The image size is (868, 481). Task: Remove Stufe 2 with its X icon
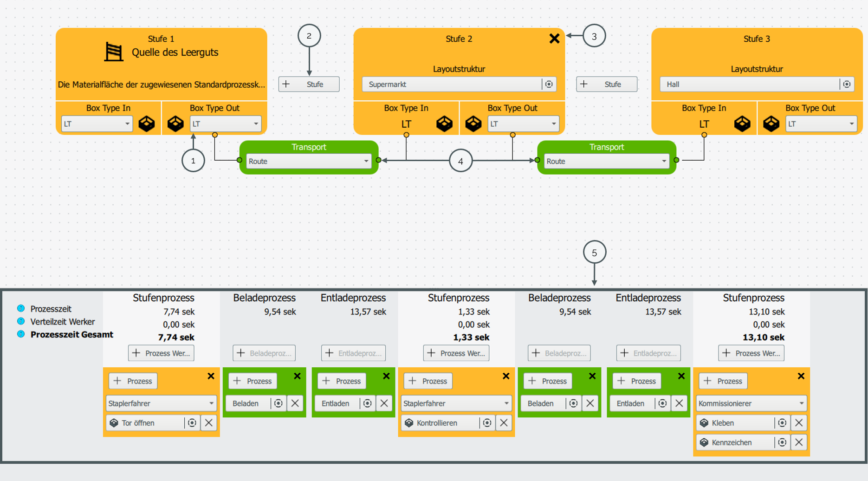(x=554, y=39)
